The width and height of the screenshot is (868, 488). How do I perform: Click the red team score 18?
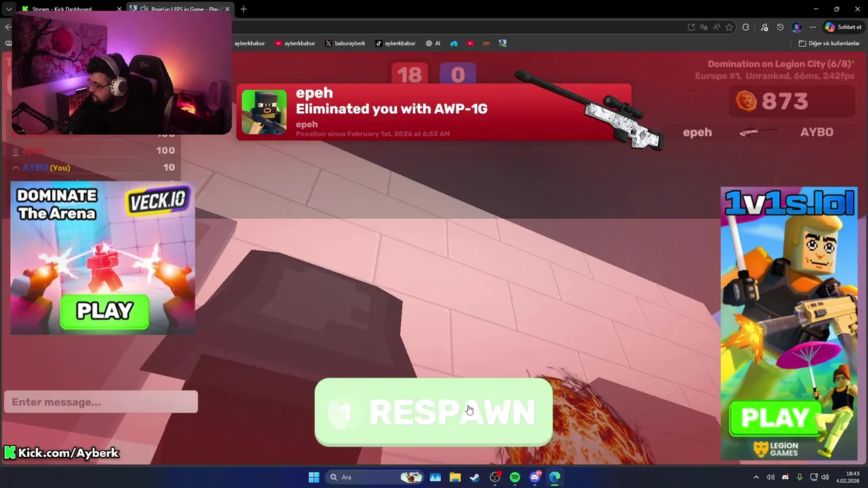point(410,75)
